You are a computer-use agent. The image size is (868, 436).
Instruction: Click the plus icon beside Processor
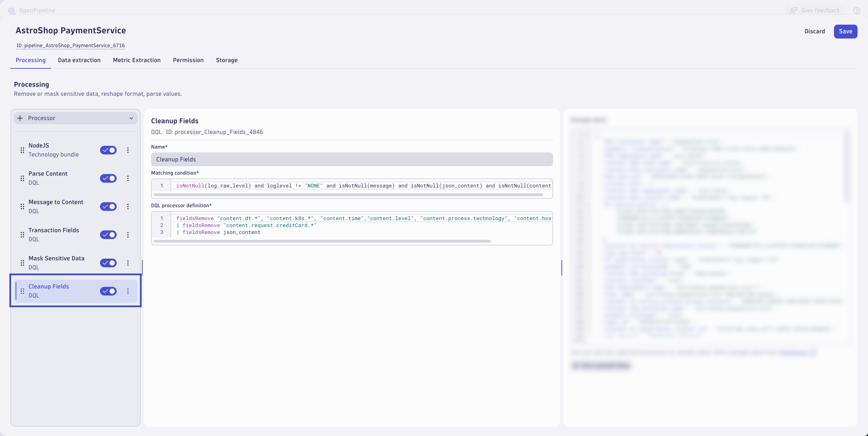coord(20,118)
